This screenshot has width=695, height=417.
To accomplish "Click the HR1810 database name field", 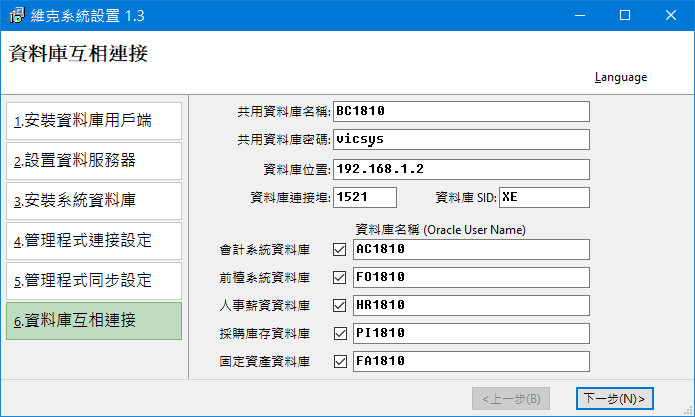I will pos(471,305).
